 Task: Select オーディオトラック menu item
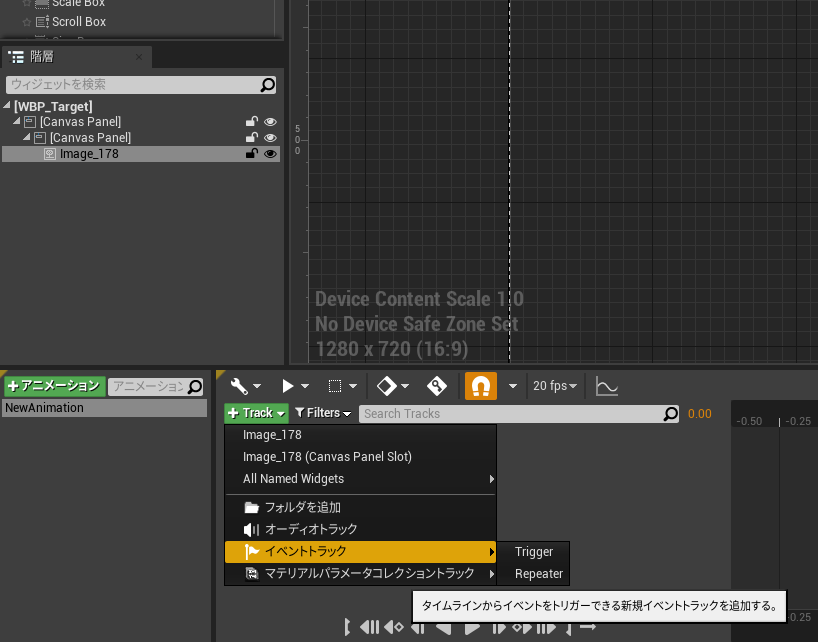pos(360,529)
